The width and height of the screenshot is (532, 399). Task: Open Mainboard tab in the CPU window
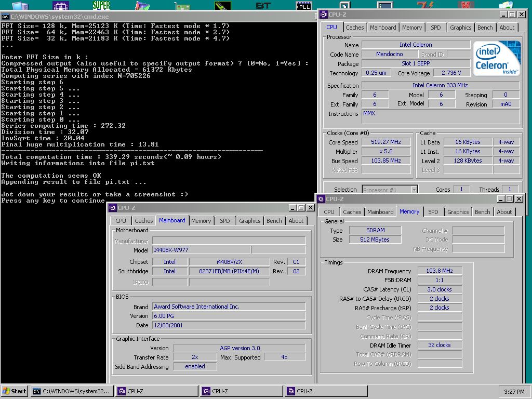click(383, 28)
